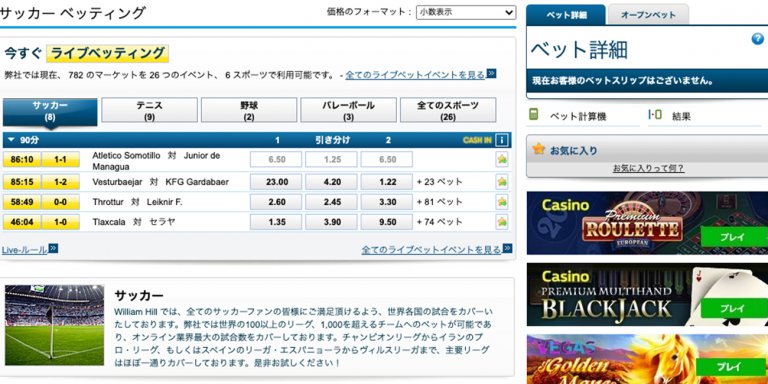Pick home odds 2.60 for Throttur
Image resolution: width=768 pixels, height=384 pixels.
click(276, 202)
